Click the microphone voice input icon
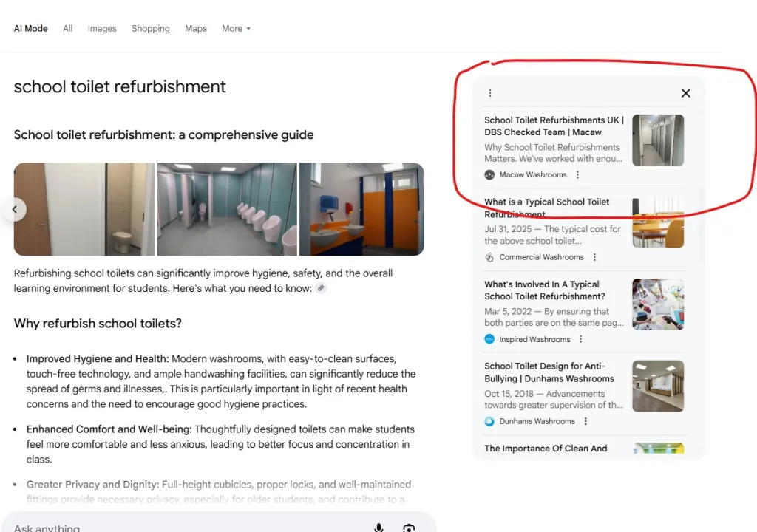Viewport: 757px width, 532px height. 379,528
